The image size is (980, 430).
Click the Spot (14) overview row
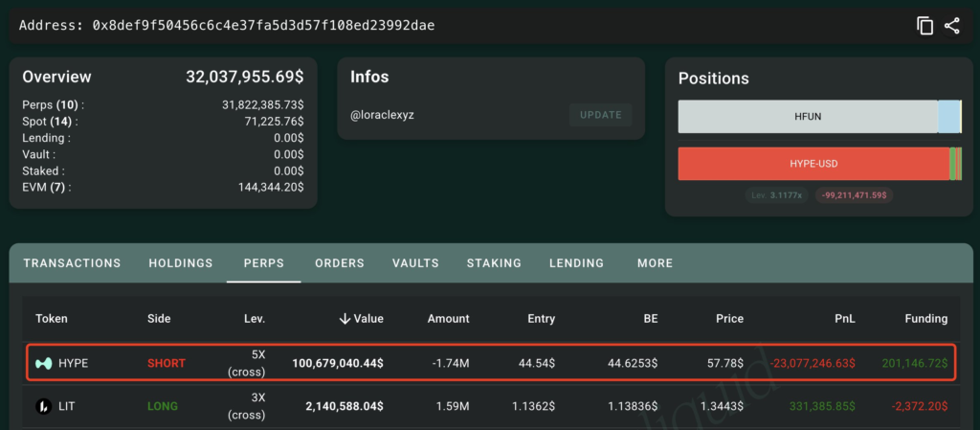pyautogui.click(x=163, y=122)
